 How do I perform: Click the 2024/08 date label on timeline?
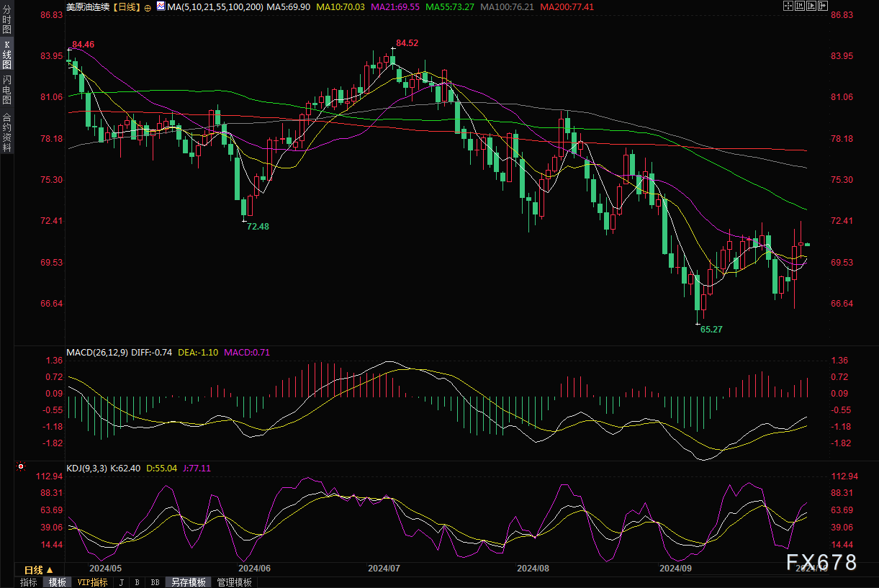[533, 568]
